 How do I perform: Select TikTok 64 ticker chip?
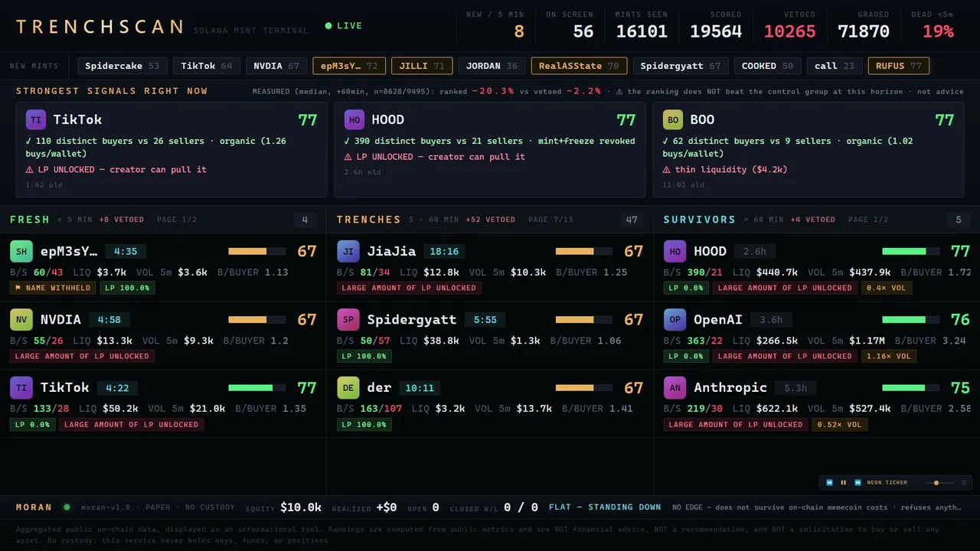pyautogui.click(x=207, y=66)
